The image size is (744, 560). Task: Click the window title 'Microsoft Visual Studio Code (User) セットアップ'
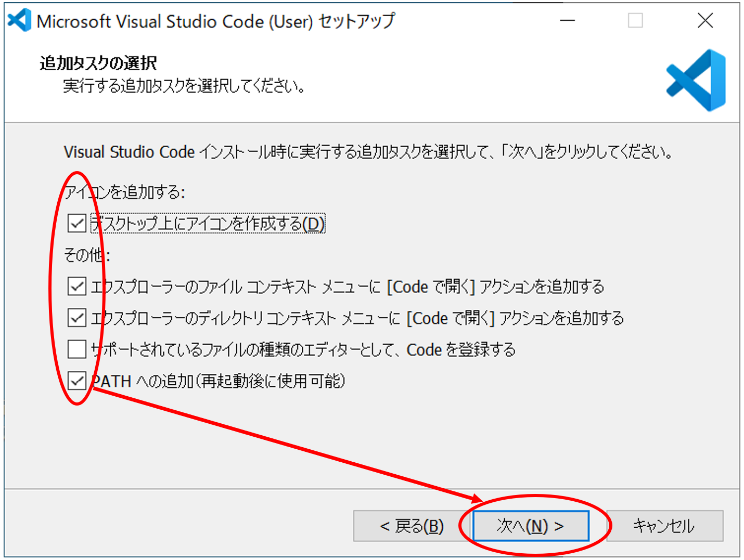pos(216,21)
